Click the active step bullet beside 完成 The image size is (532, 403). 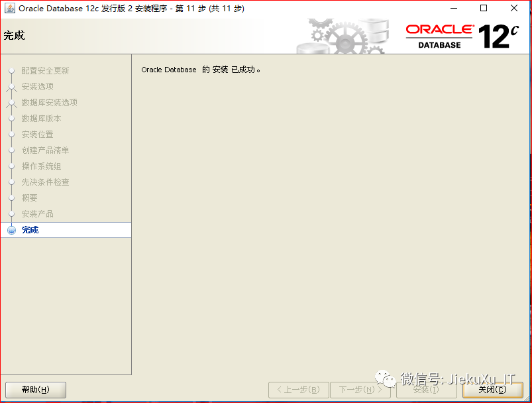coord(11,230)
